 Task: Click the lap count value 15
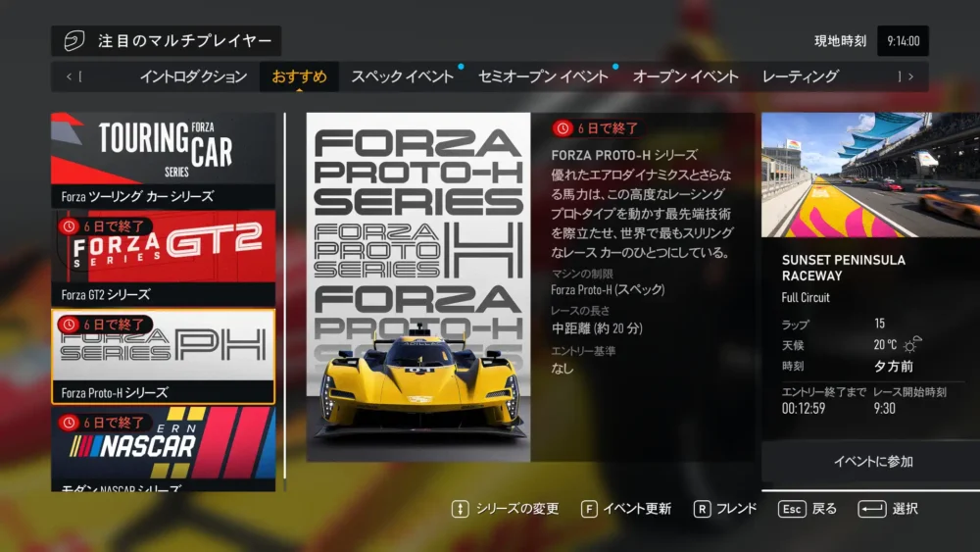(x=879, y=324)
